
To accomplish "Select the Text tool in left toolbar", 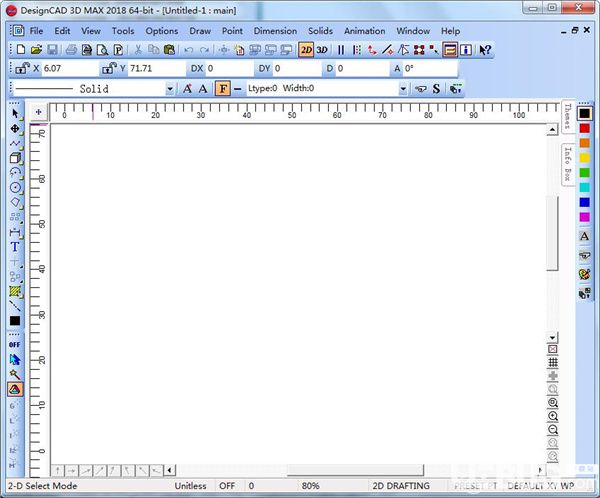I will click(x=15, y=247).
